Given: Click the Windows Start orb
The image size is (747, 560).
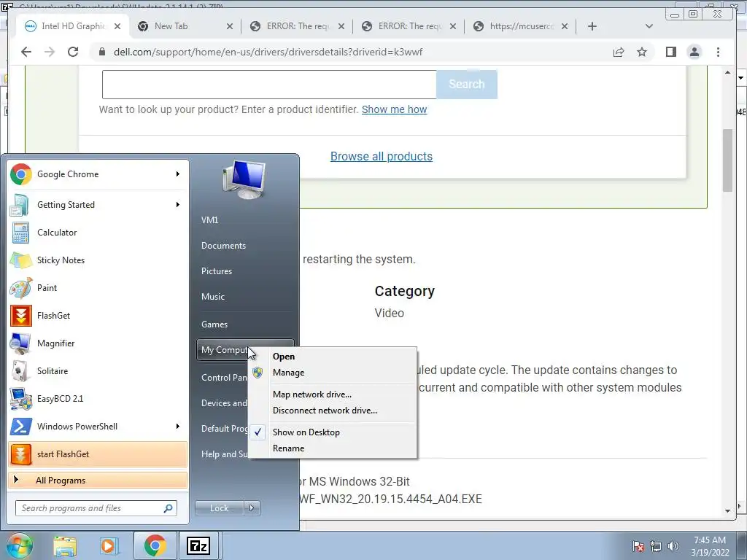Looking at the screenshot, I should point(20,545).
